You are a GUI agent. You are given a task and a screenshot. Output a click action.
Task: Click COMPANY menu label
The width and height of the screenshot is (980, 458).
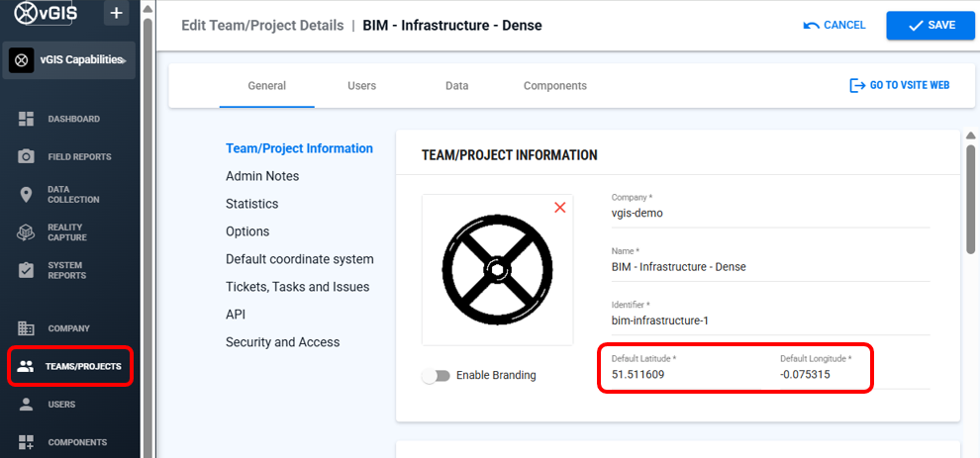68,328
